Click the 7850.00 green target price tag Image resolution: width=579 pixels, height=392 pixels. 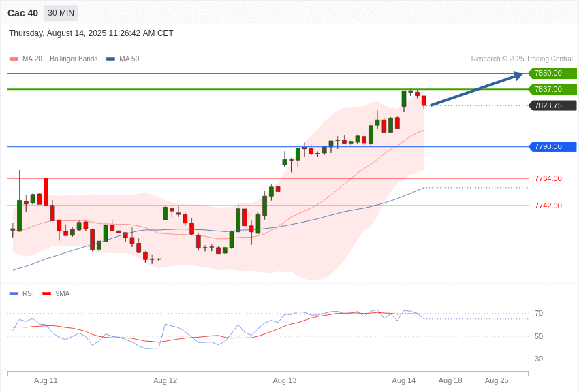click(552, 73)
